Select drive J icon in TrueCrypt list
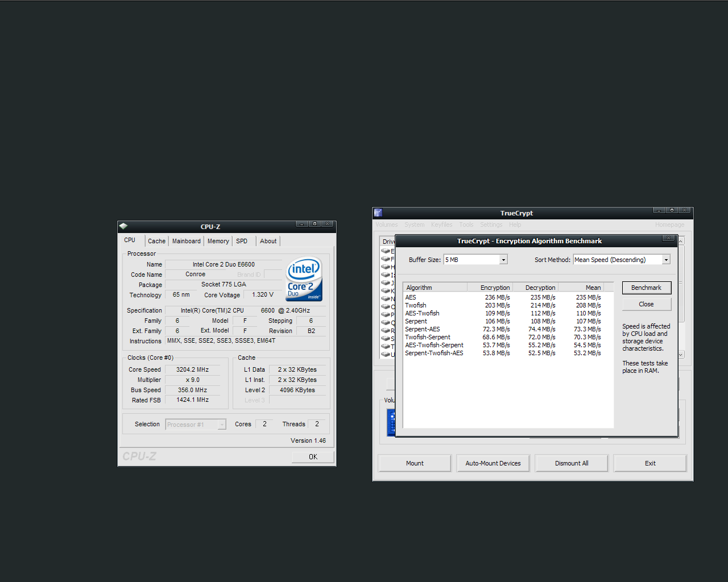728x582 pixels. (x=386, y=282)
